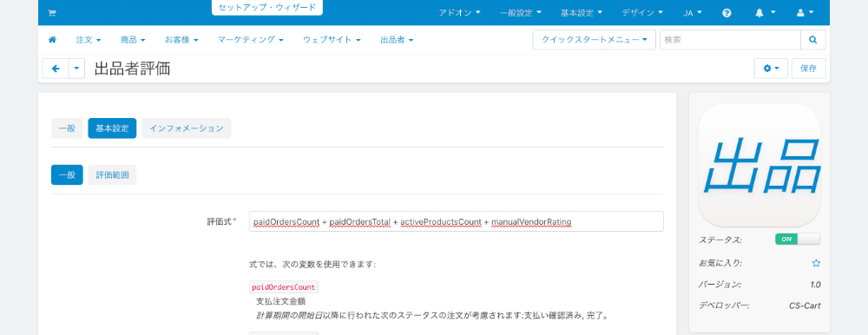The width and height of the screenshot is (868, 335).
Task: Expand the 一般設定 top menu
Action: point(520,13)
